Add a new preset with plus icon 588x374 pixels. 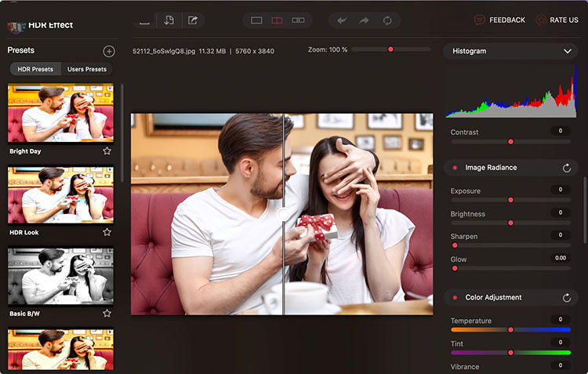109,51
